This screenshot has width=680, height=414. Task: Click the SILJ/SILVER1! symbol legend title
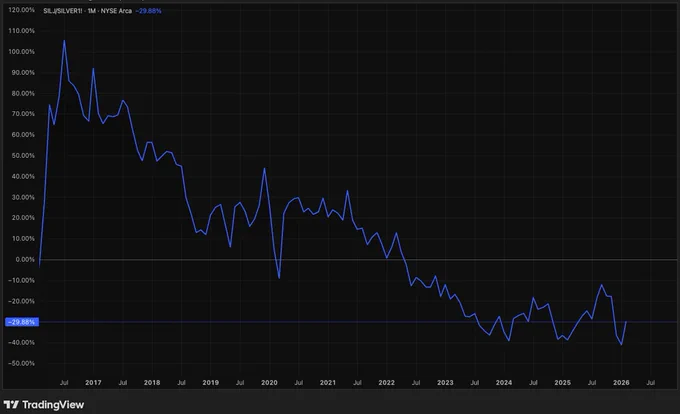(88, 11)
